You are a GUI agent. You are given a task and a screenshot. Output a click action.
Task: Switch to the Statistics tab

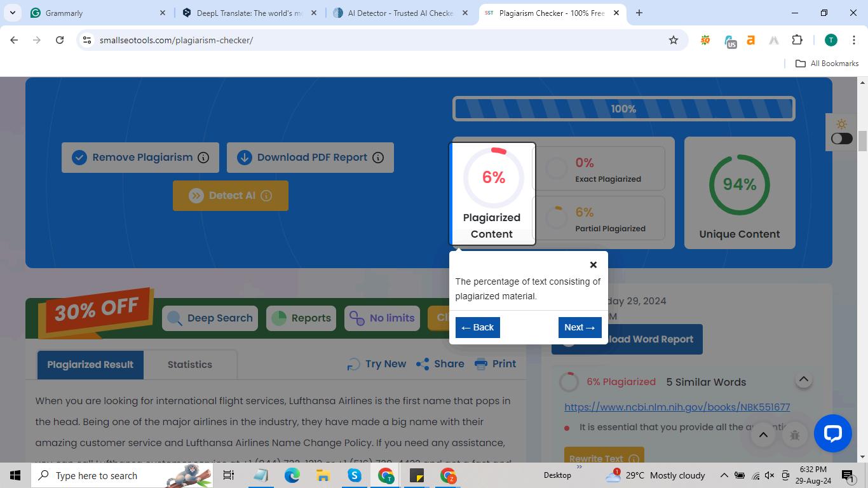pos(190,365)
